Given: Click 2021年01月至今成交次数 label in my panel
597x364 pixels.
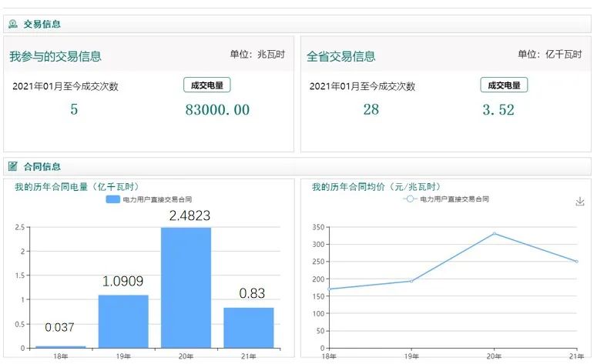Looking at the screenshot, I should tap(65, 86).
